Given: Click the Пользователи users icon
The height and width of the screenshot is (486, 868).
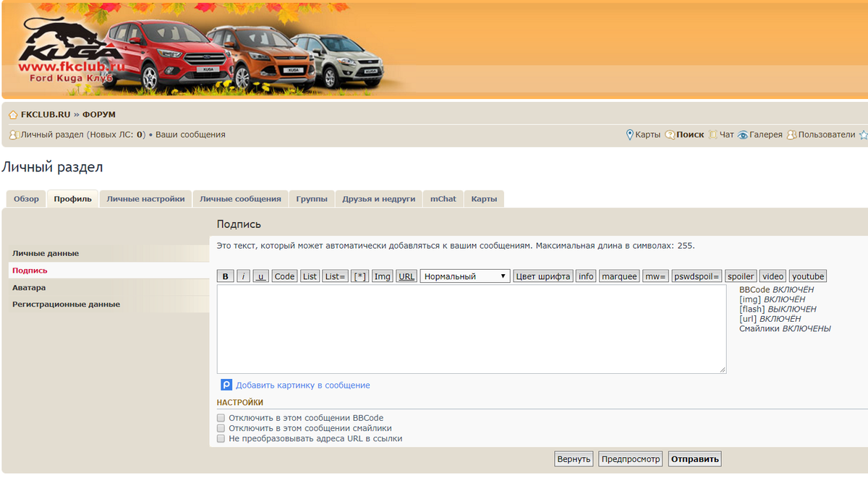Looking at the screenshot, I should 791,135.
